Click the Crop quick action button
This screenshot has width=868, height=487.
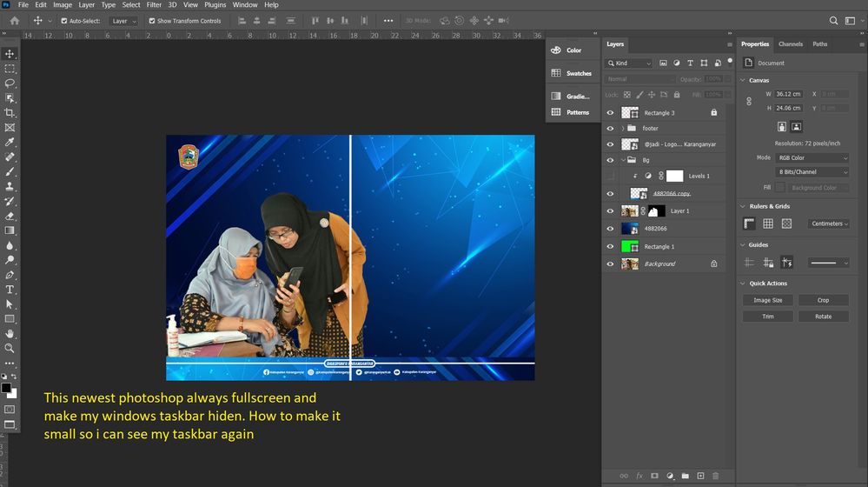pos(823,300)
